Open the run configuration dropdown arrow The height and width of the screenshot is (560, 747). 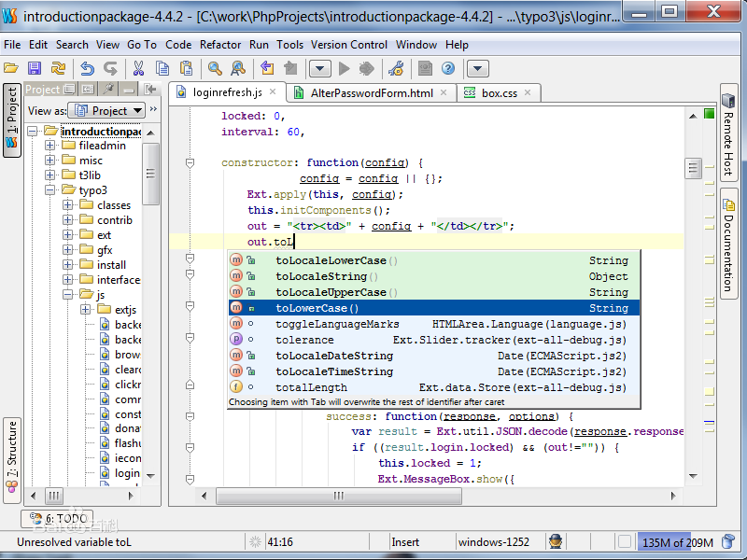pos(321,68)
